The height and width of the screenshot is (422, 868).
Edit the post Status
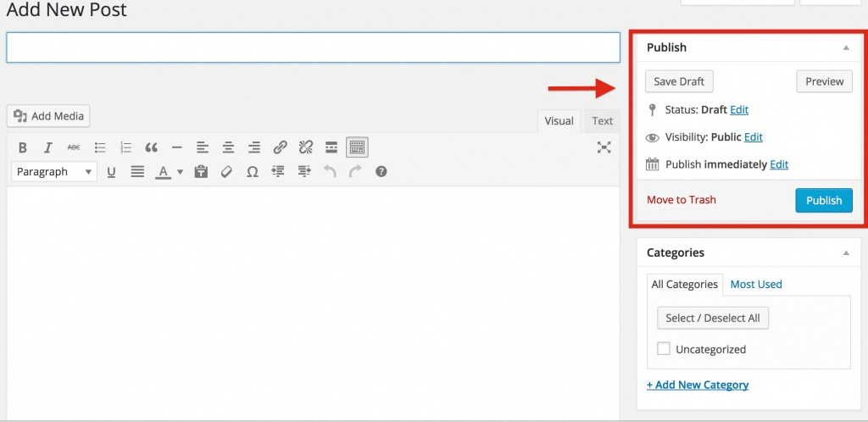tap(739, 110)
